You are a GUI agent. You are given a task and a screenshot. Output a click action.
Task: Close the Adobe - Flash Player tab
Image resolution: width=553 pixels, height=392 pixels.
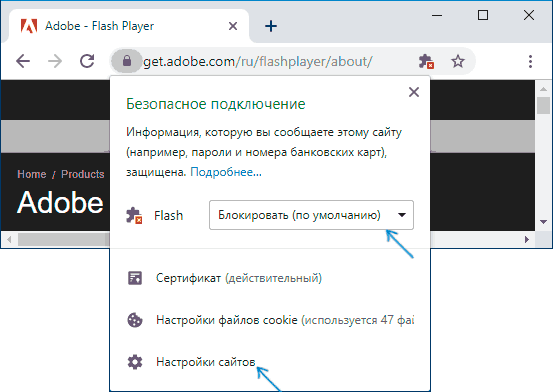233,26
